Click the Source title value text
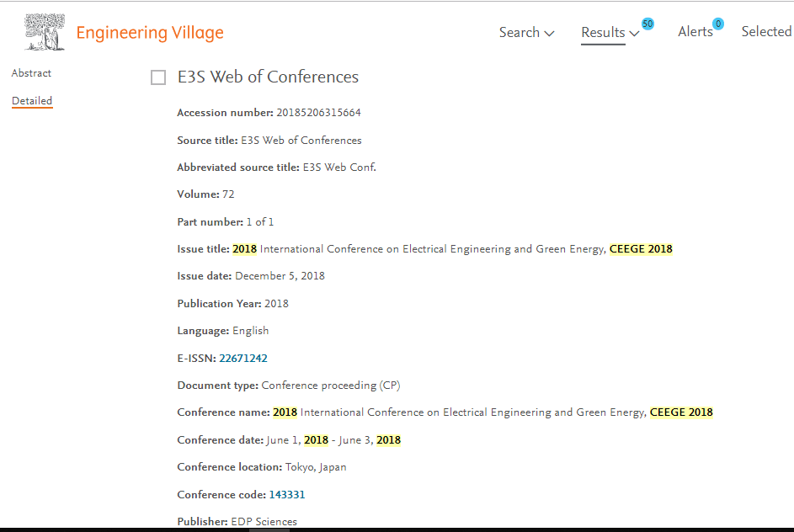 click(301, 141)
